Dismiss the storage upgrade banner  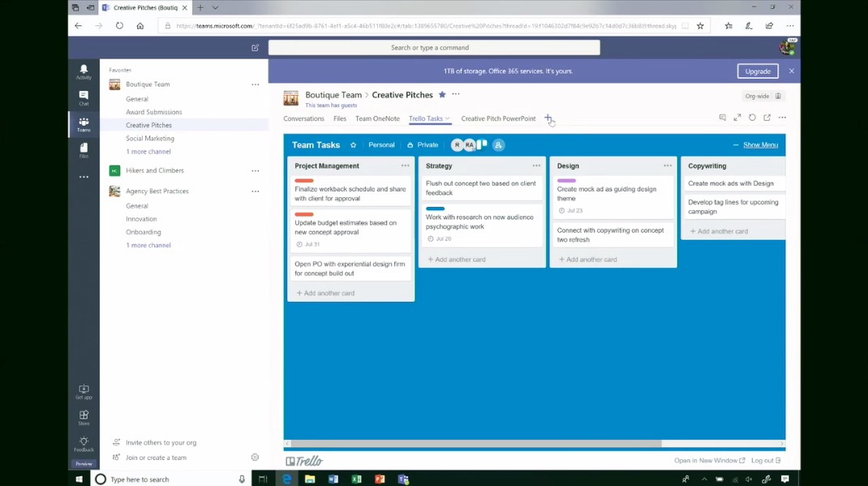(x=792, y=71)
